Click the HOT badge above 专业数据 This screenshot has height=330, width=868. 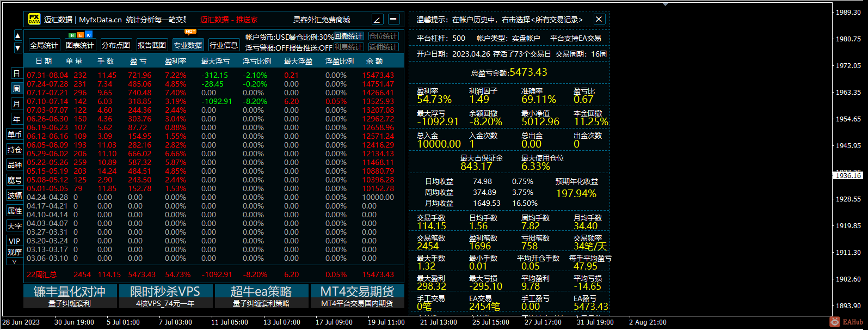190,32
